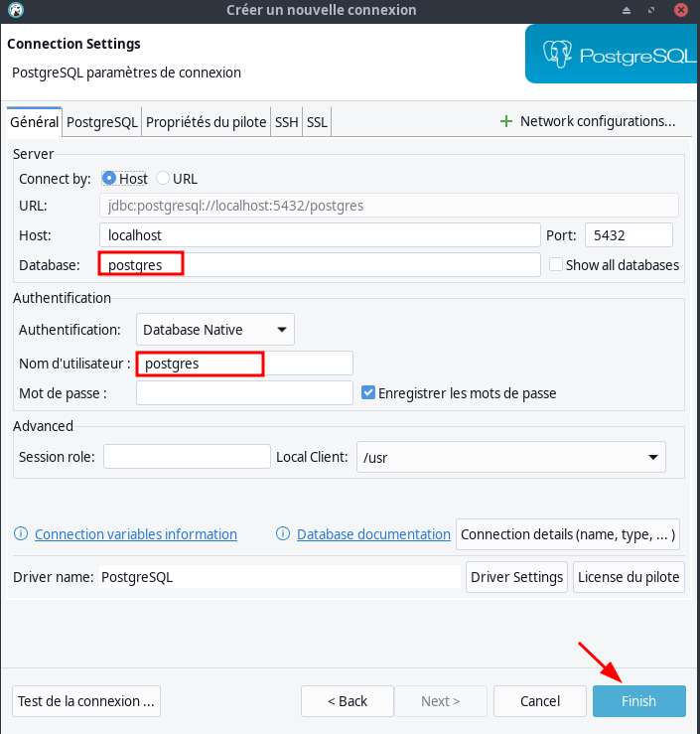Image resolution: width=700 pixels, height=734 pixels.
Task: Select the Host radio button
Action: coord(108,179)
